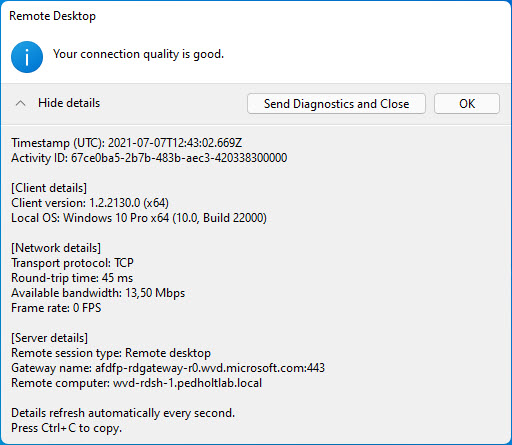The width and height of the screenshot is (512, 445).
Task: Click the Remote computer wvd-rdsh-1 line
Action: coord(137,383)
